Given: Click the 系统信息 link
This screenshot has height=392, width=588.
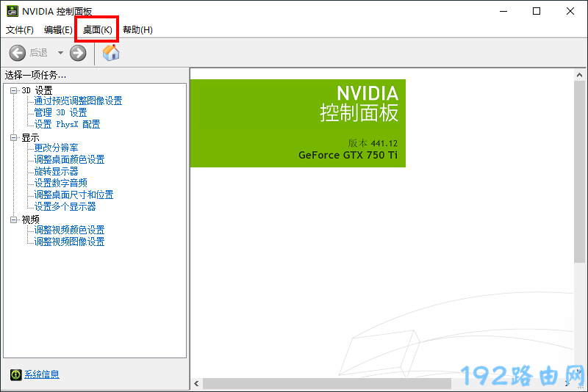Looking at the screenshot, I should (42, 374).
